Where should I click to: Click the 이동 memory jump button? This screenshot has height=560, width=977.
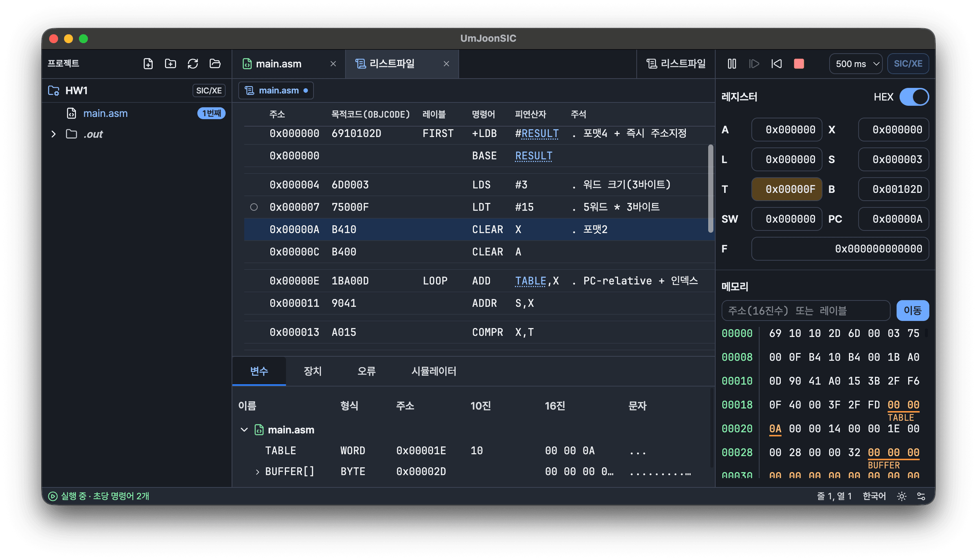click(x=913, y=311)
